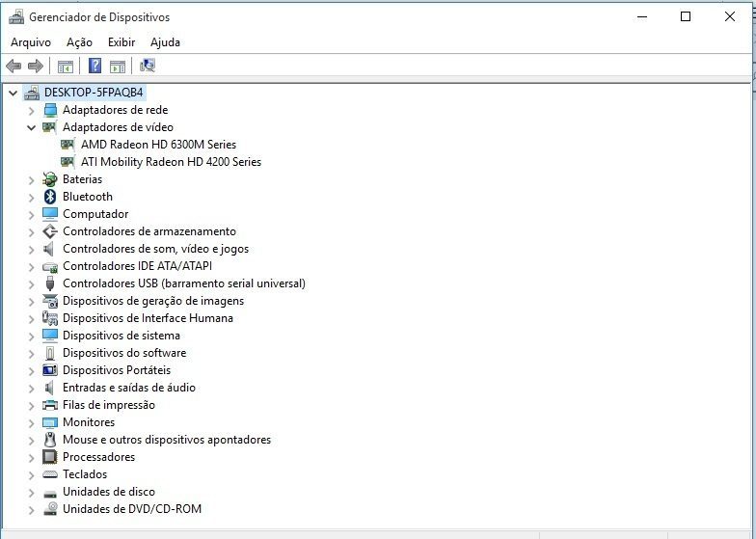Show or hide the action pane icon
This screenshot has width=756, height=539.
118,66
